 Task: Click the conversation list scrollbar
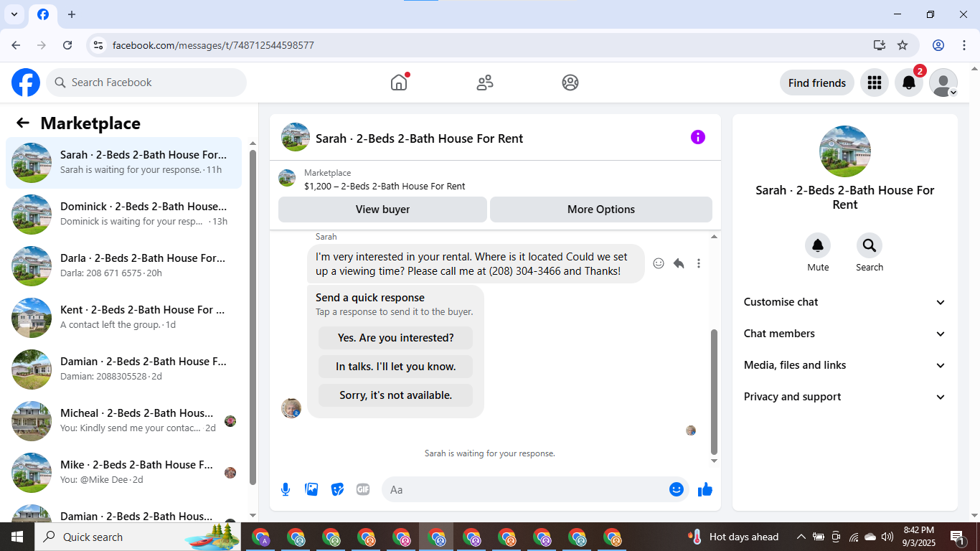[x=253, y=318]
